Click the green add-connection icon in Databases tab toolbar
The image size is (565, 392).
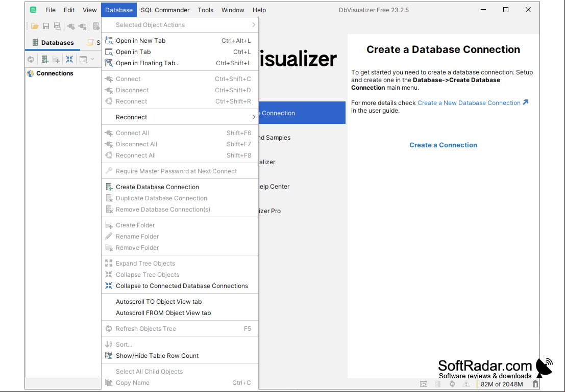click(45, 60)
